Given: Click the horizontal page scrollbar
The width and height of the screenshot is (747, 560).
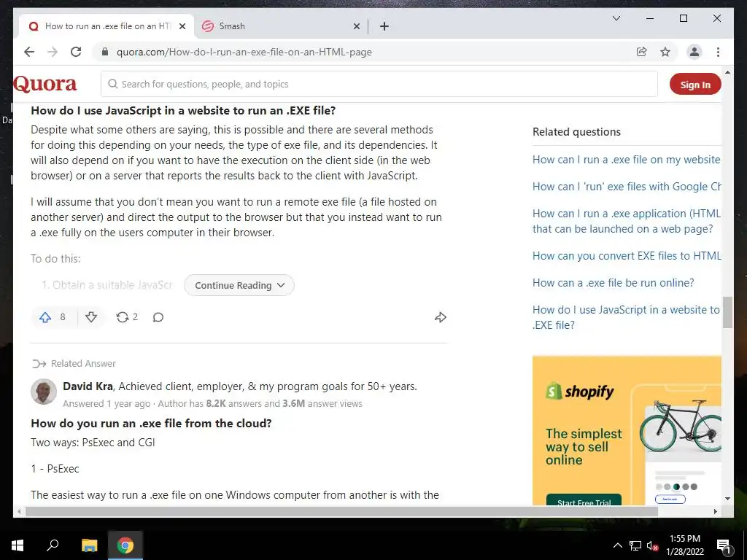Looking at the screenshot, I should [341, 511].
